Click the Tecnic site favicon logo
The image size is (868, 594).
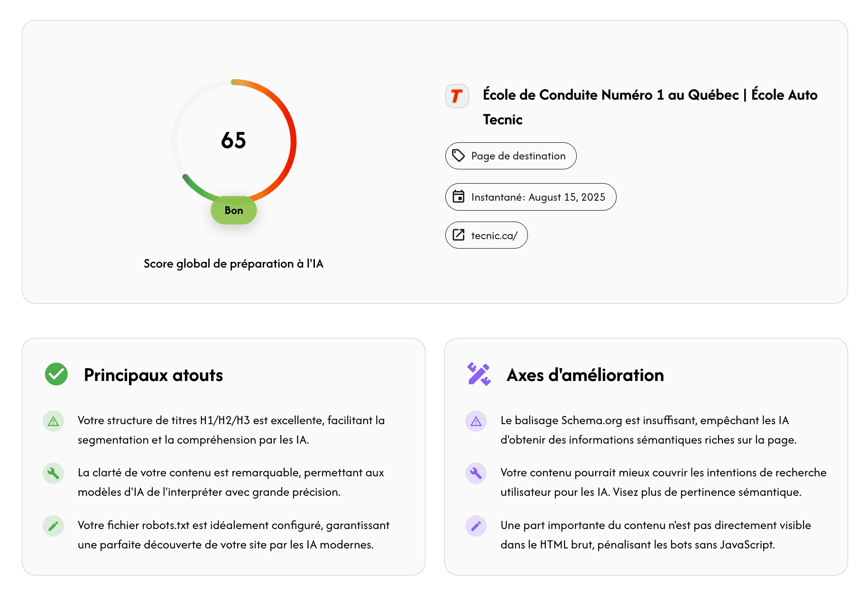[457, 96]
